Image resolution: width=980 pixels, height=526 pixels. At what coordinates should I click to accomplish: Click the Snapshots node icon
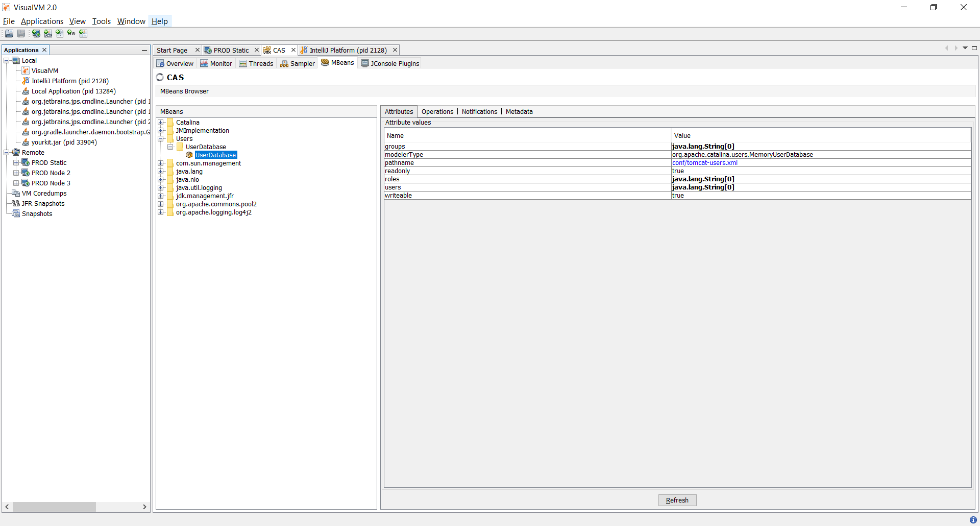pyautogui.click(x=16, y=213)
